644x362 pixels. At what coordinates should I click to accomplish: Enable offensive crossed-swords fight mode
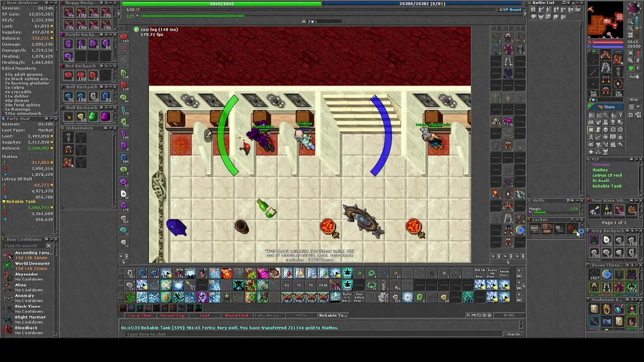630,53
